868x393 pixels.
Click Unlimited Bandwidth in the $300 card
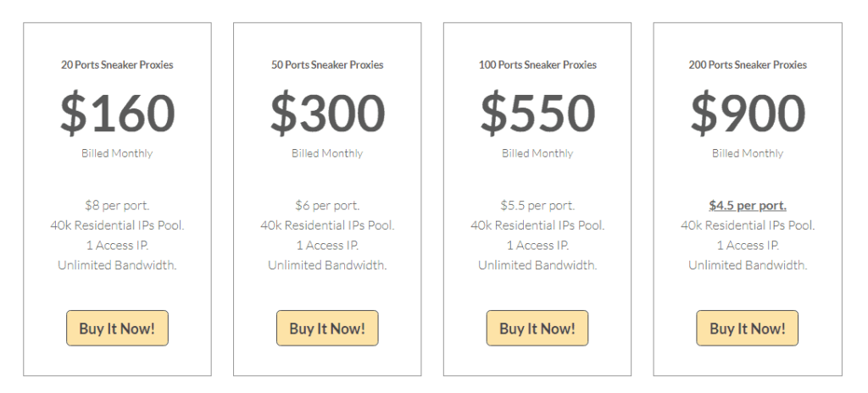click(x=327, y=265)
